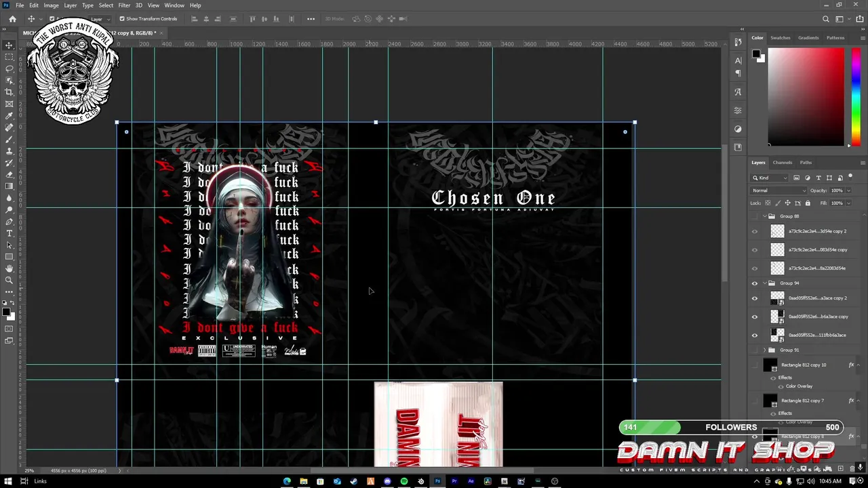Toggle Quick Mask mode icon
Image resolution: width=868 pixels, height=488 pixels.
(x=9, y=329)
